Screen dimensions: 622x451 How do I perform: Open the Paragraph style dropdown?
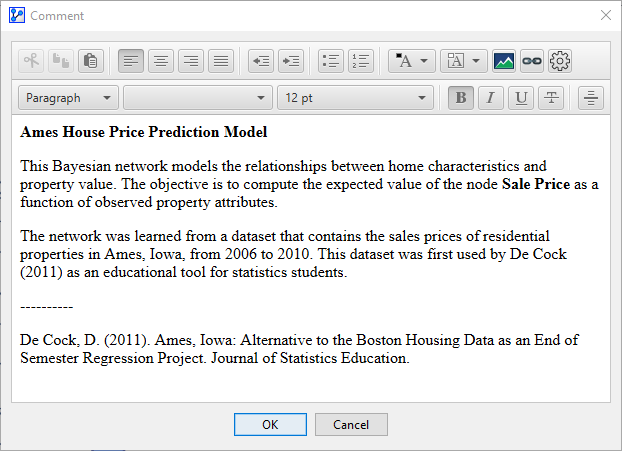[68, 98]
